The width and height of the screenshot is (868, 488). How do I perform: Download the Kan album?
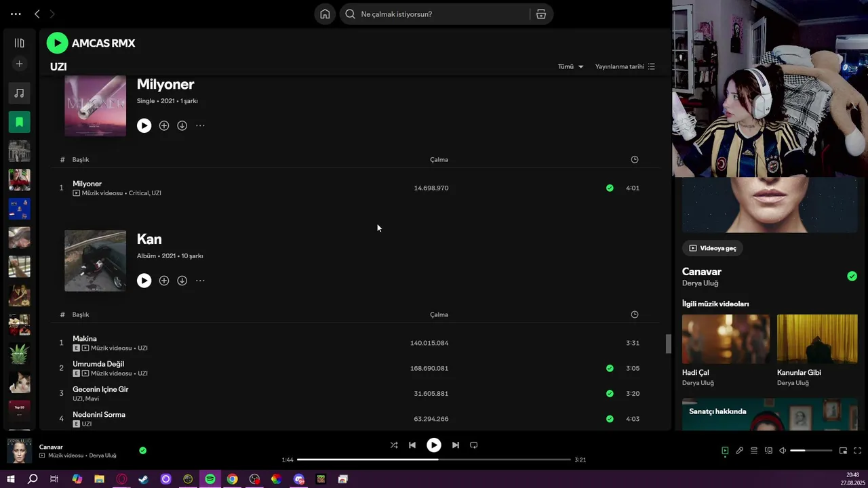(182, 281)
